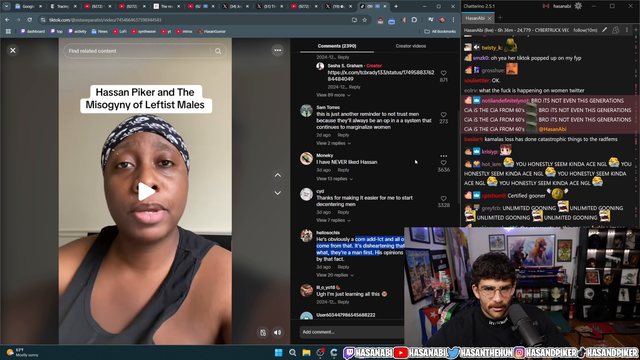Image resolution: width=640 pixels, height=360 pixels.
Task: Open Sam Torres' profile avatar
Action: pos(306,111)
